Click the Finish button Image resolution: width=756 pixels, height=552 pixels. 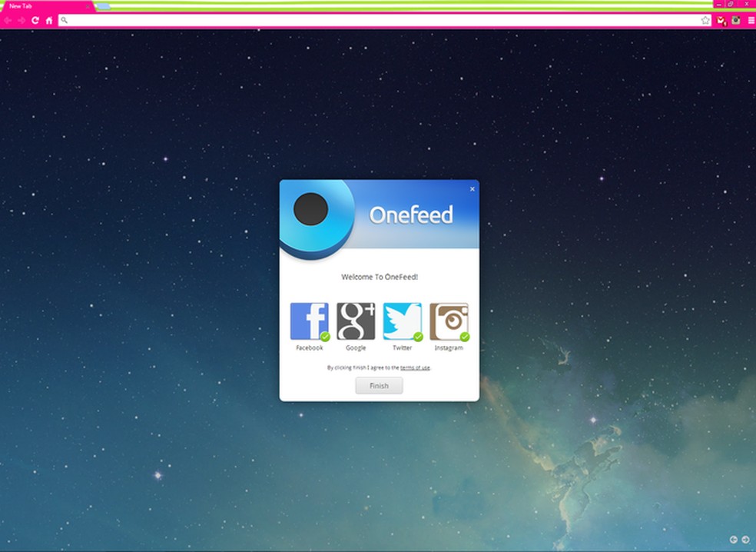coord(379,385)
